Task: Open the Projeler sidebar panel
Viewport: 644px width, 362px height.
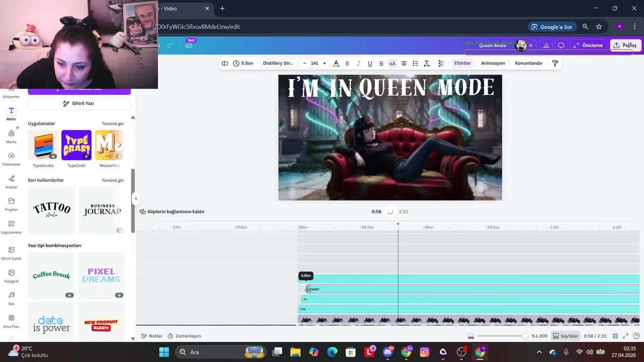Action: point(11,204)
